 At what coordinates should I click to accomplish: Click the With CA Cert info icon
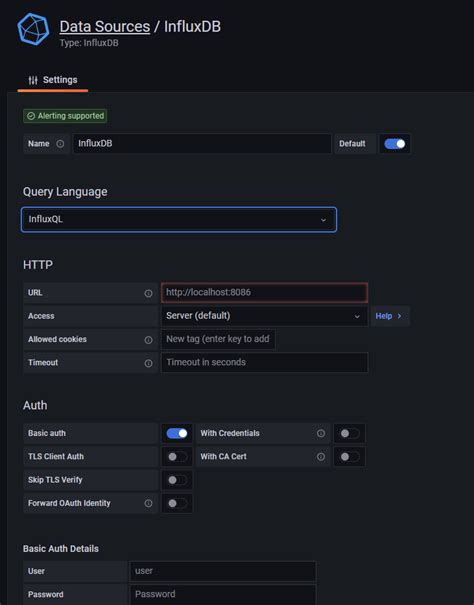click(x=321, y=457)
